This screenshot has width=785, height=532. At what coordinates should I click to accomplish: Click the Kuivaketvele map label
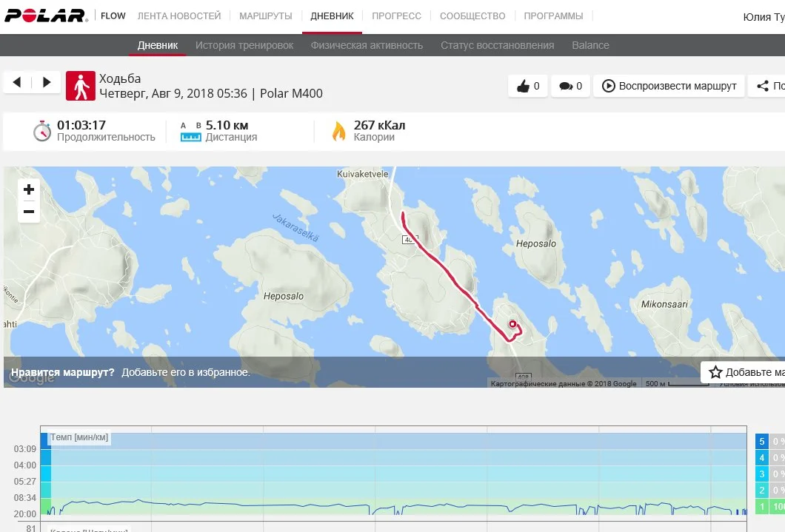pyautogui.click(x=362, y=174)
